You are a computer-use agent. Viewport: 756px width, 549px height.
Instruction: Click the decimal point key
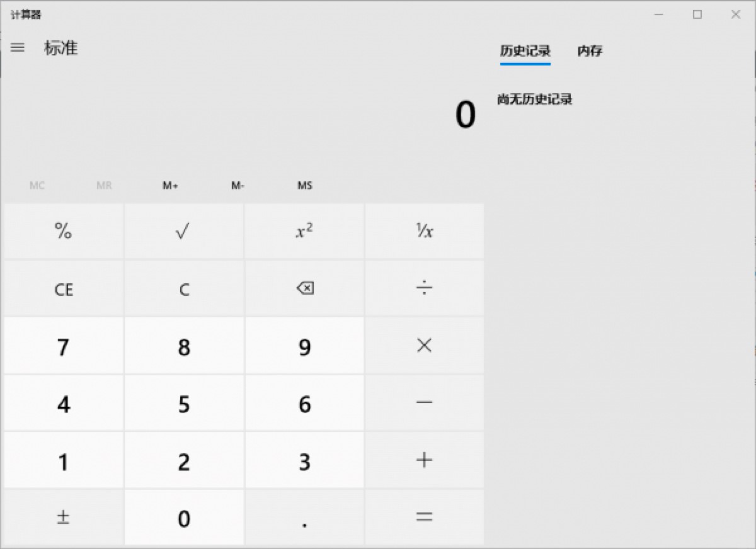coord(304,518)
